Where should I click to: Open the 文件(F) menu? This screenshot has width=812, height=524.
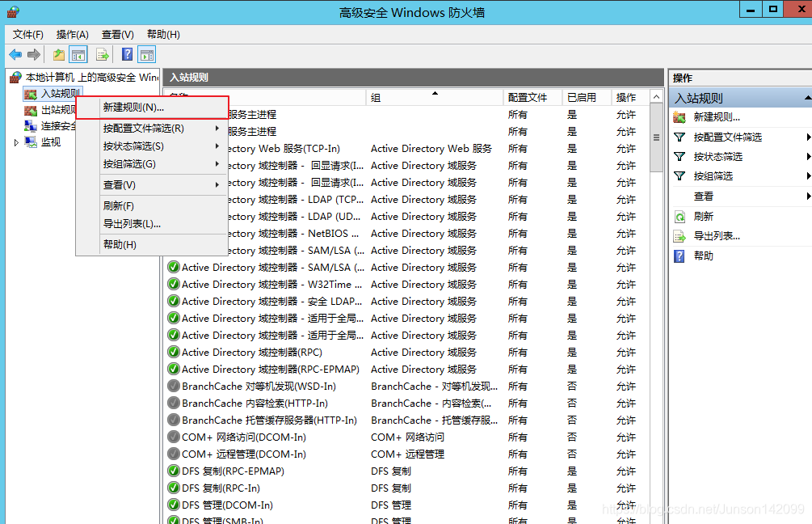pyautogui.click(x=28, y=34)
